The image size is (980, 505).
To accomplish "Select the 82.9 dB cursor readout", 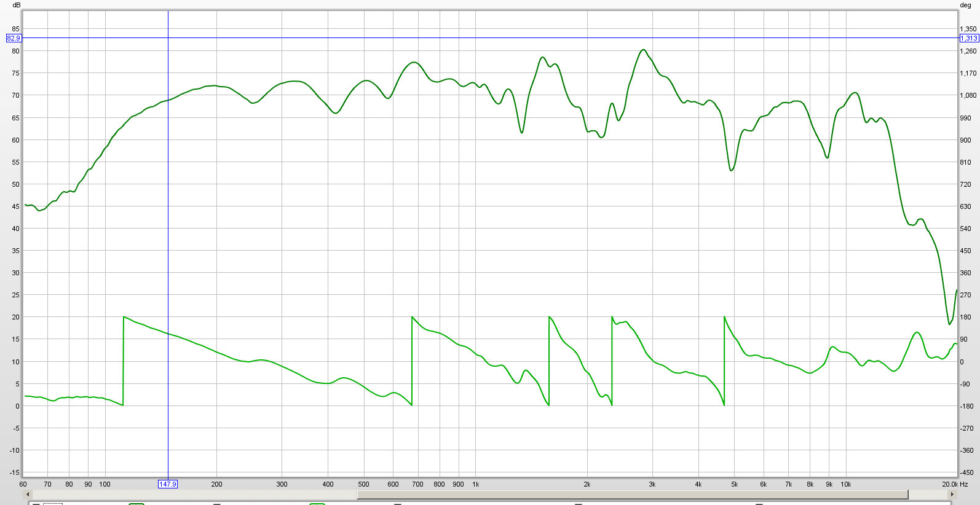I will [x=13, y=38].
